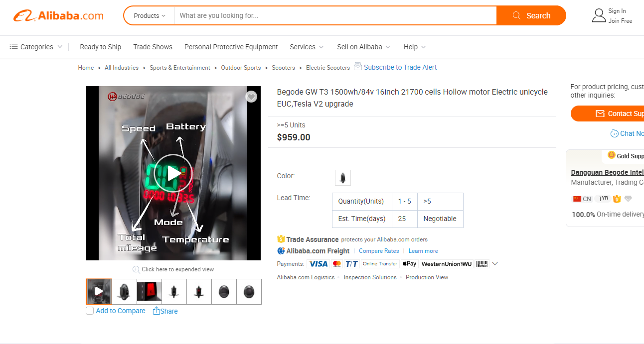The width and height of the screenshot is (644, 344).
Task: Click the Trade Alert envelope icon
Action: point(358,66)
